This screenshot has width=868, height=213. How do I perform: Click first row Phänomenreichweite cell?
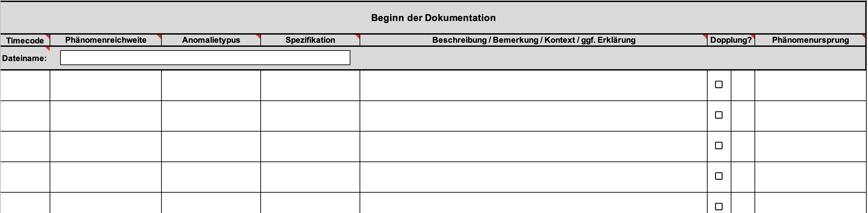tap(105, 85)
